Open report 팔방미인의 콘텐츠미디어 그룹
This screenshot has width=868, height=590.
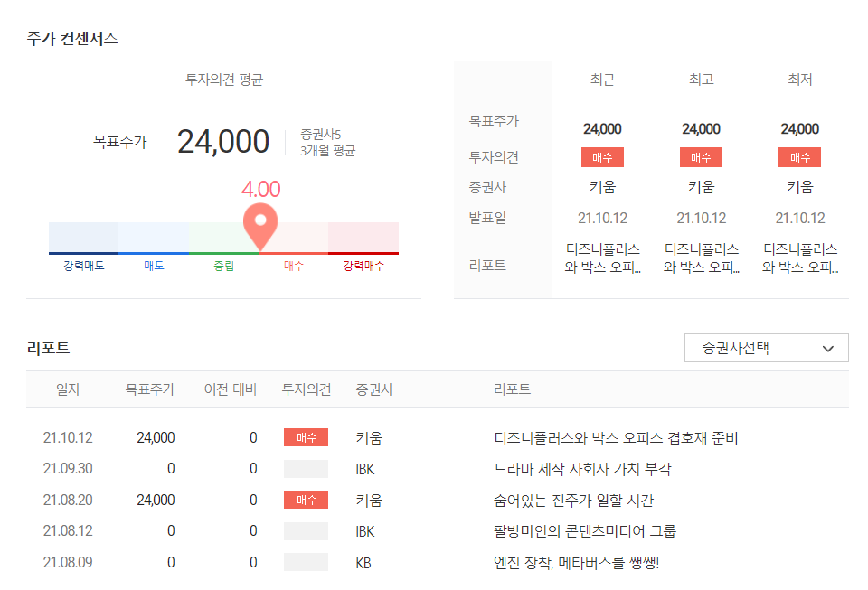pyautogui.click(x=585, y=531)
